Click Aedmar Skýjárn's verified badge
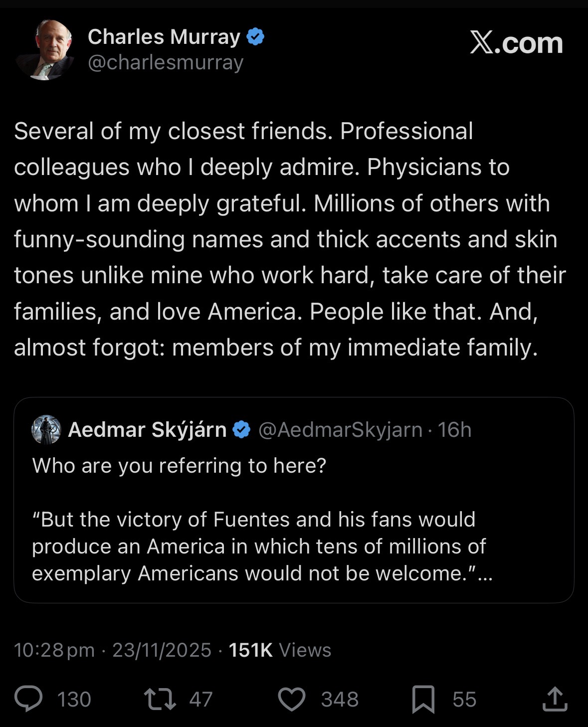 click(242, 429)
